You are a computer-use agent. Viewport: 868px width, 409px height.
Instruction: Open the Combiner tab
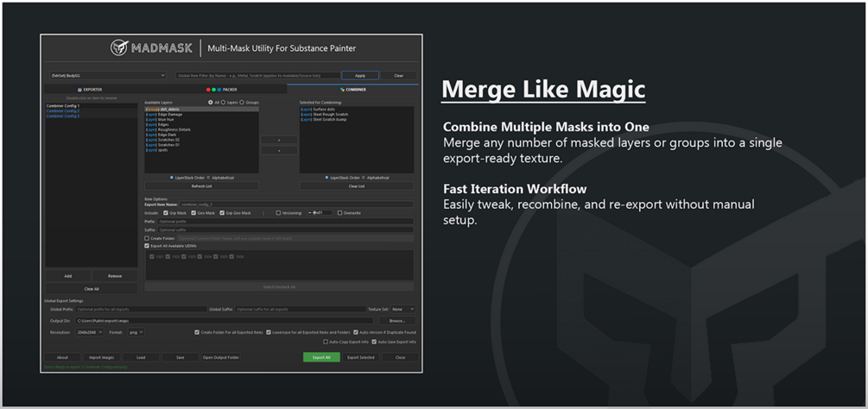[352, 89]
